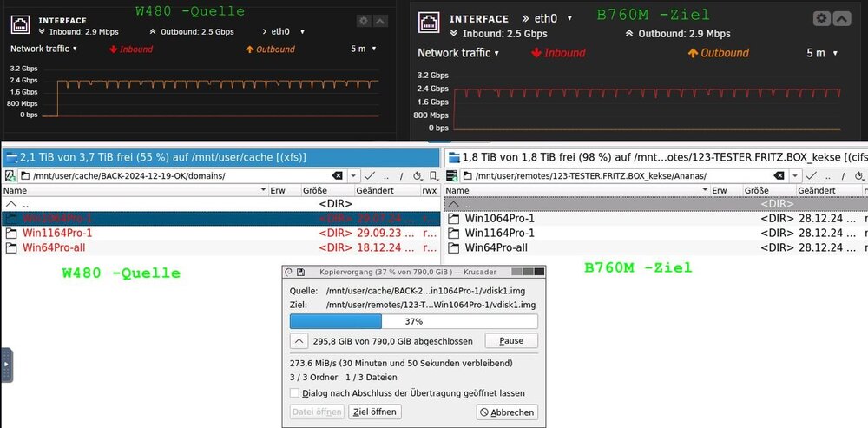
Task: Pause the copy operation
Action: click(x=511, y=340)
